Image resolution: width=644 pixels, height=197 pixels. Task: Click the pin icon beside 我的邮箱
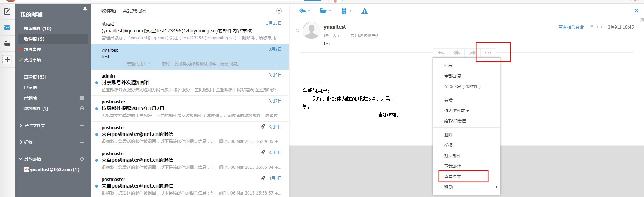[85, 10]
